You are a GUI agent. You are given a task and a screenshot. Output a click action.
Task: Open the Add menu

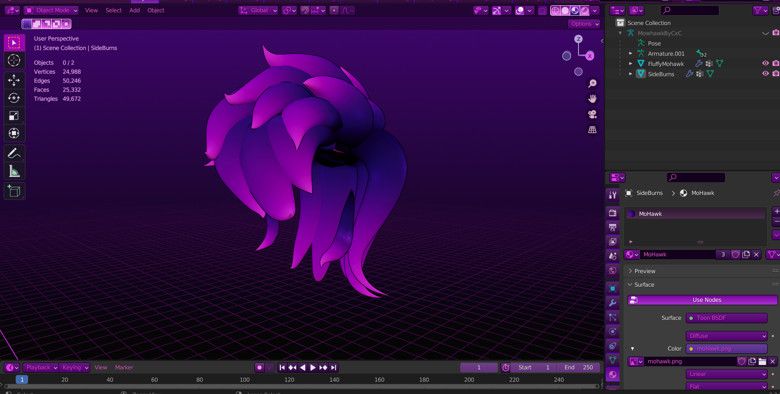coord(134,10)
